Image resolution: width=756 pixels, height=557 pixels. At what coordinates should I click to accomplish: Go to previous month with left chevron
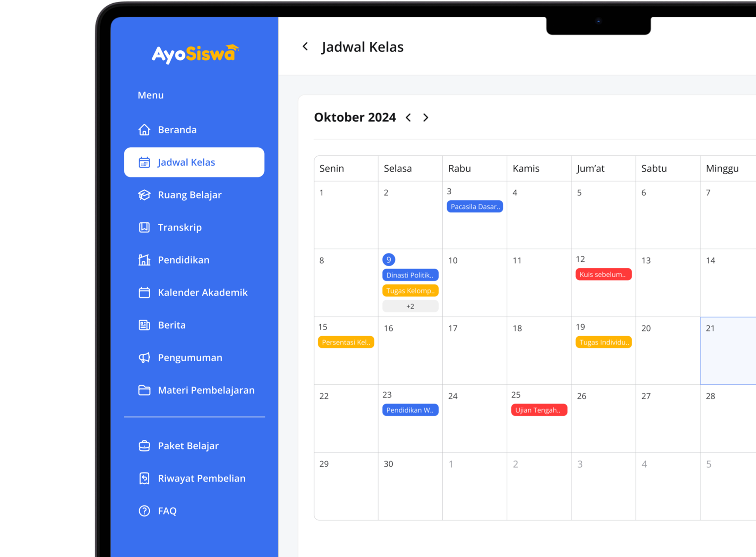408,117
